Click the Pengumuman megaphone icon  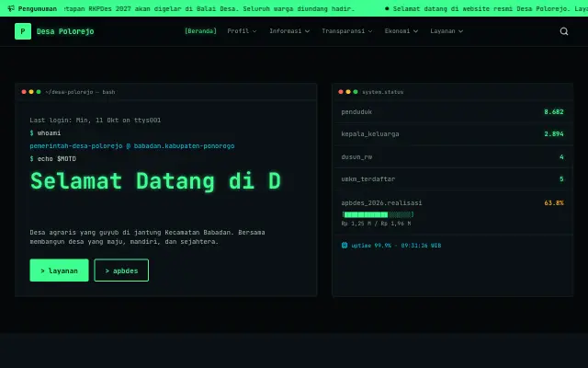(11, 8)
